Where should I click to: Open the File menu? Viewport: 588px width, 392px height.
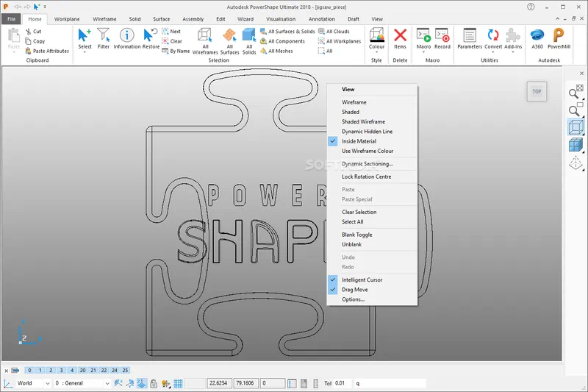[x=12, y=19]
